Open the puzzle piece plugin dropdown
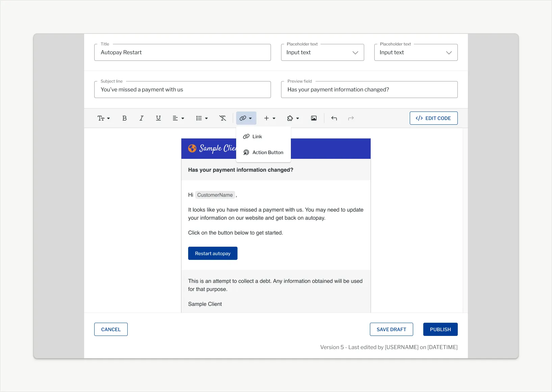 [x=293, y=118]
